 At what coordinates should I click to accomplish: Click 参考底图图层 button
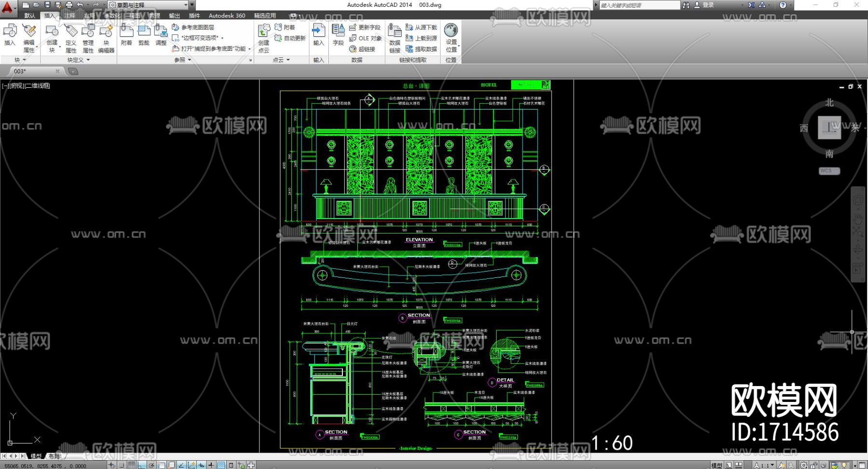click(x=193, y=28)
